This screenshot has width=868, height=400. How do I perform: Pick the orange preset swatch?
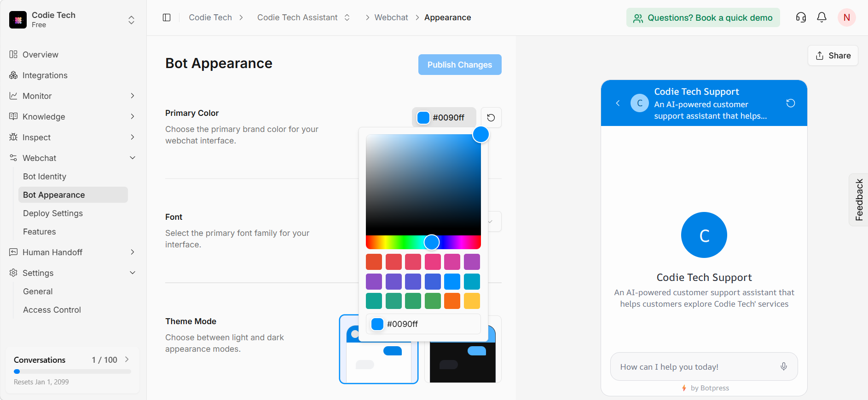pyautogui.click(x=452, y=301)
